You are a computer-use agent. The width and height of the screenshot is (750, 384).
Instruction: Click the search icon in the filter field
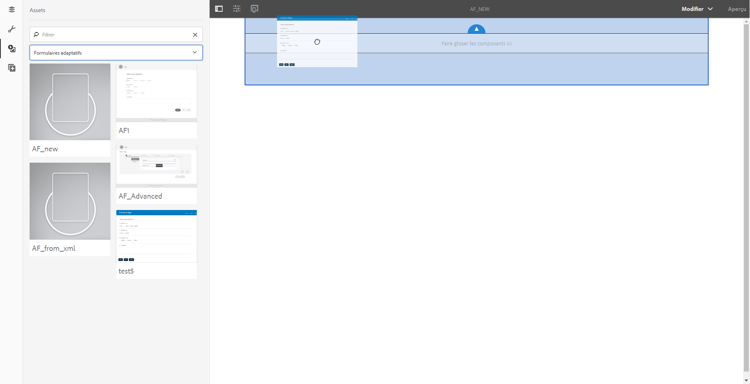(x=36, y=34)
